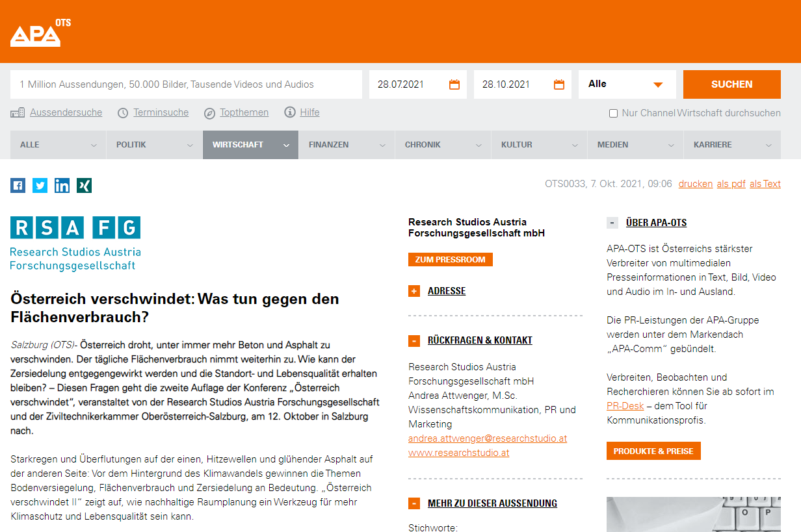Click the Hilfe info icon
This screenshot has height=532, width=801.
[x=290, y=112]
